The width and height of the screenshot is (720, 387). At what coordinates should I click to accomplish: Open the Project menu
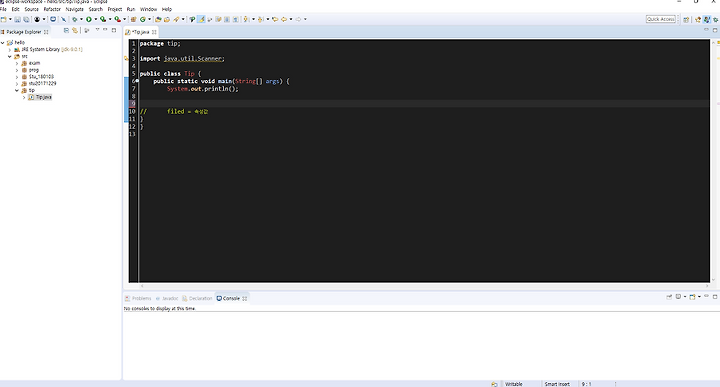[115, 9]
